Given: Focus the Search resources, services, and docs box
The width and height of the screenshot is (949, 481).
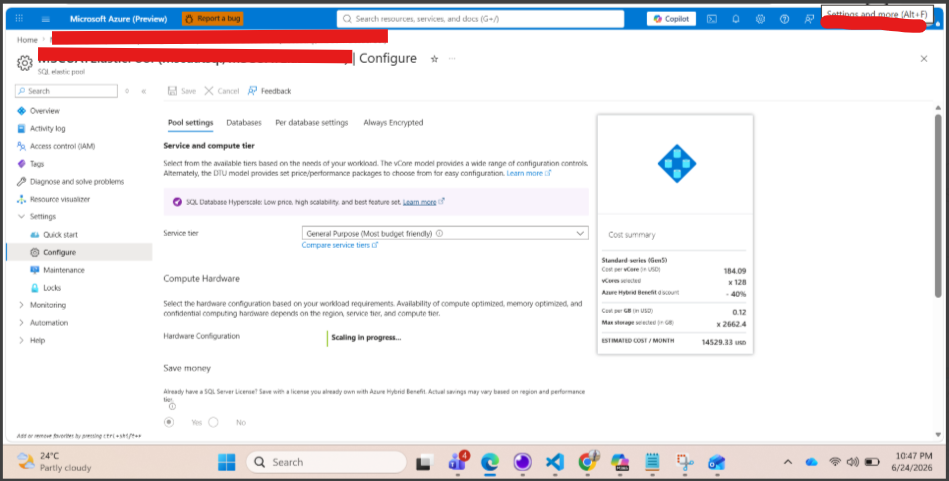Looking at the screenshot, I should (480, 19).
